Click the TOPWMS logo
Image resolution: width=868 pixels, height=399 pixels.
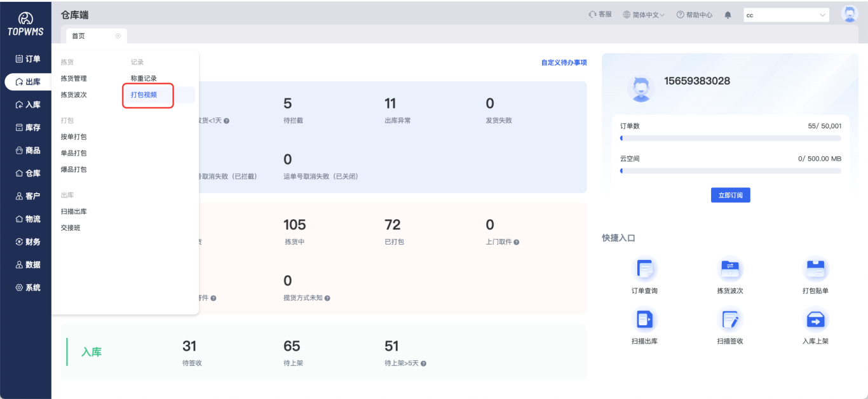tap(25, 24)
